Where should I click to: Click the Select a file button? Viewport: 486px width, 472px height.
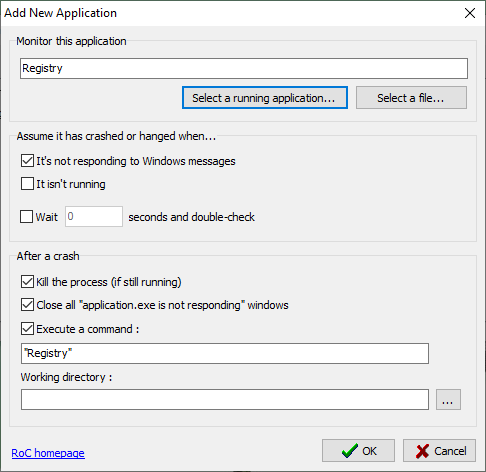(x=411, y=98)
